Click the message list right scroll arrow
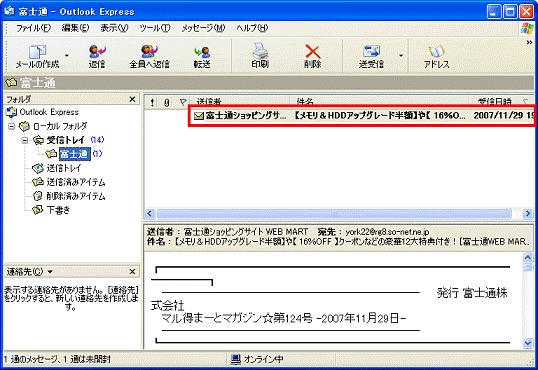The image size is (538, 370). (x=527, y=213)
